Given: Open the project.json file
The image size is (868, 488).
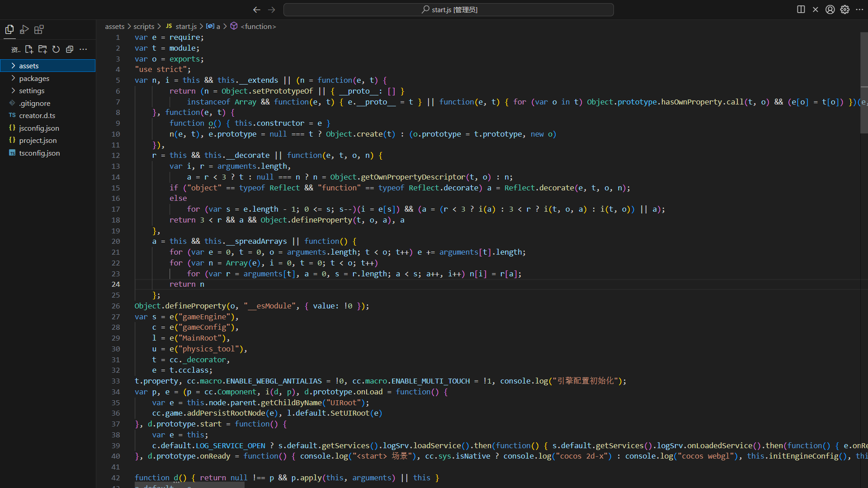Looking at the screenshot, I should (x=38, y=141).
